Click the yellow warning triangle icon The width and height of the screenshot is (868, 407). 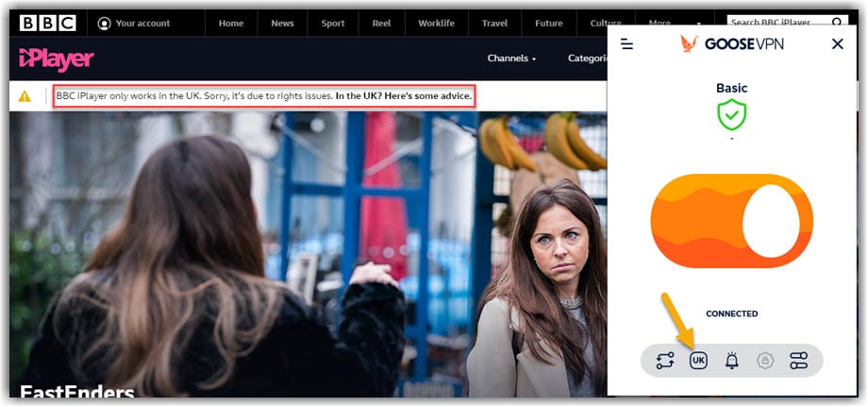pos(25,96)
